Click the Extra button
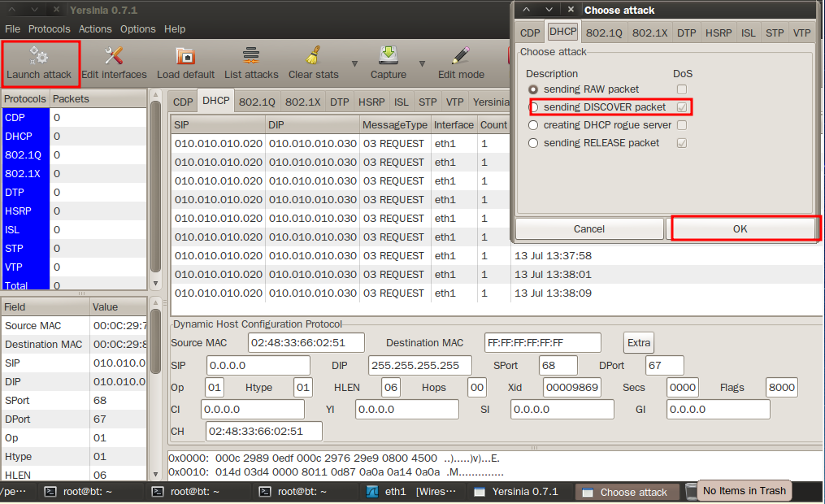The height and width of the screenshot is (504, 825). (639, 342)
